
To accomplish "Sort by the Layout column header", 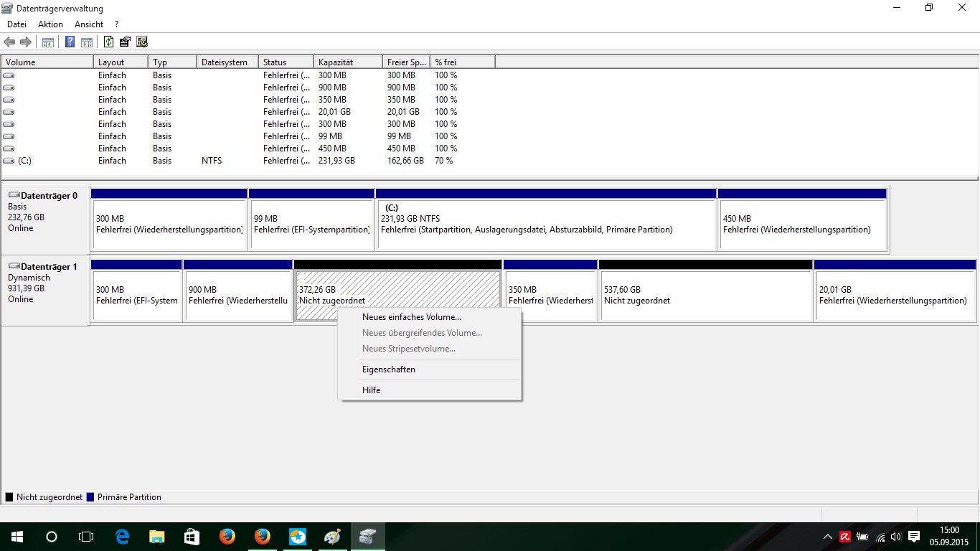I will pyautogui.click(x=121, y=62).
